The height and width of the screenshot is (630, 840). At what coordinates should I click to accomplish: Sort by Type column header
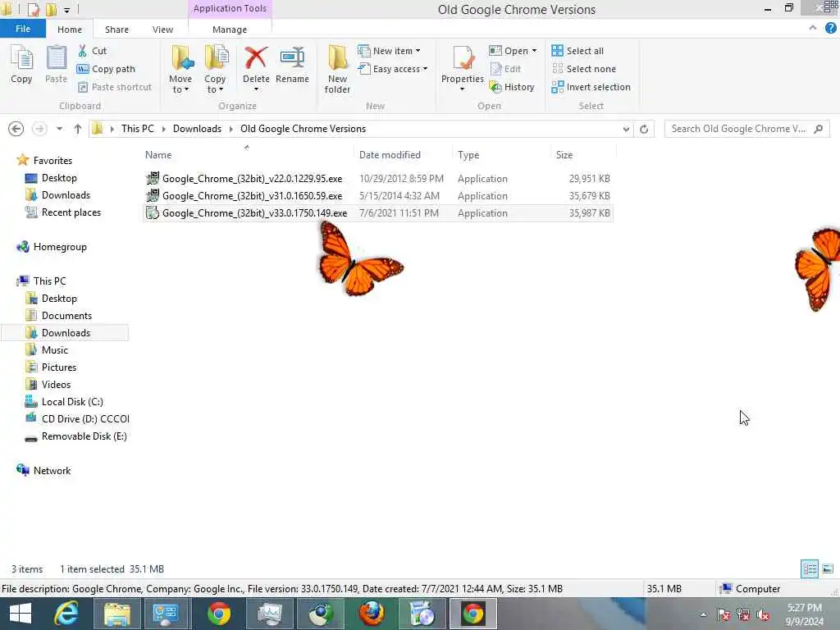tap(501, 155)
